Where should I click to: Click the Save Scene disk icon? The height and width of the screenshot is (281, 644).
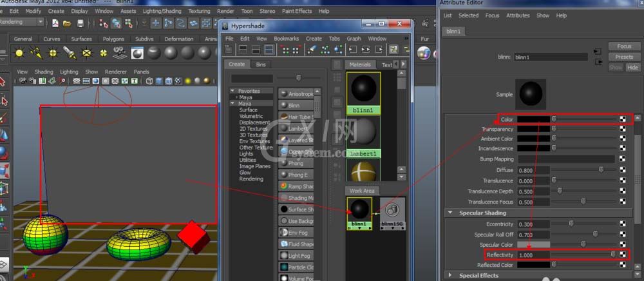80,23
